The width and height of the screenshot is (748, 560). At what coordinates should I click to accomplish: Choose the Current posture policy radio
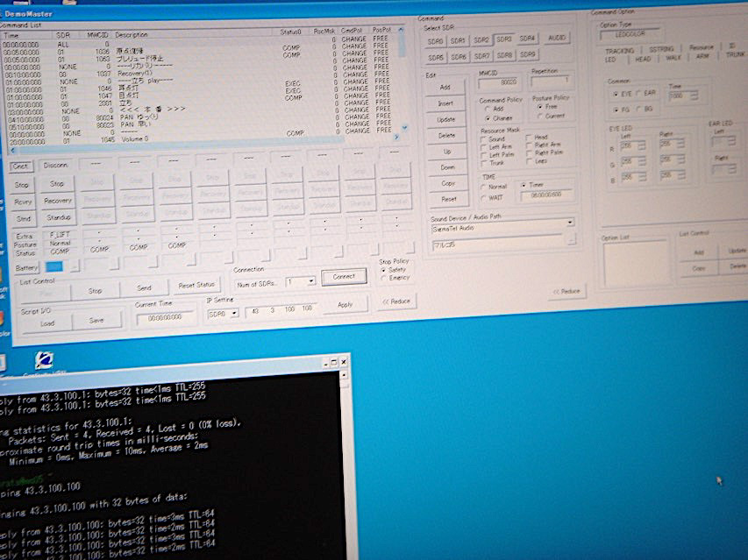[552, 116]
